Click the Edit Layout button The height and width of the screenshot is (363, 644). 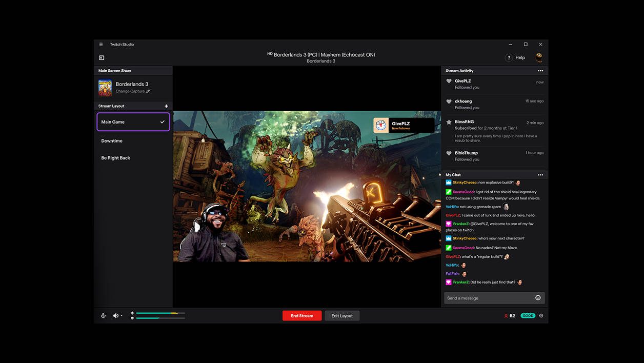pos(342,316)
